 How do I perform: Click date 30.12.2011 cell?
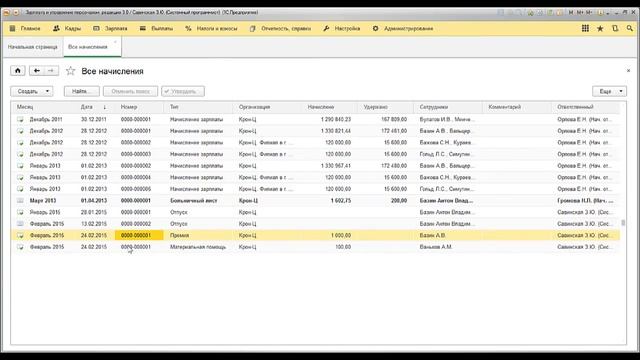pos(93,119)
